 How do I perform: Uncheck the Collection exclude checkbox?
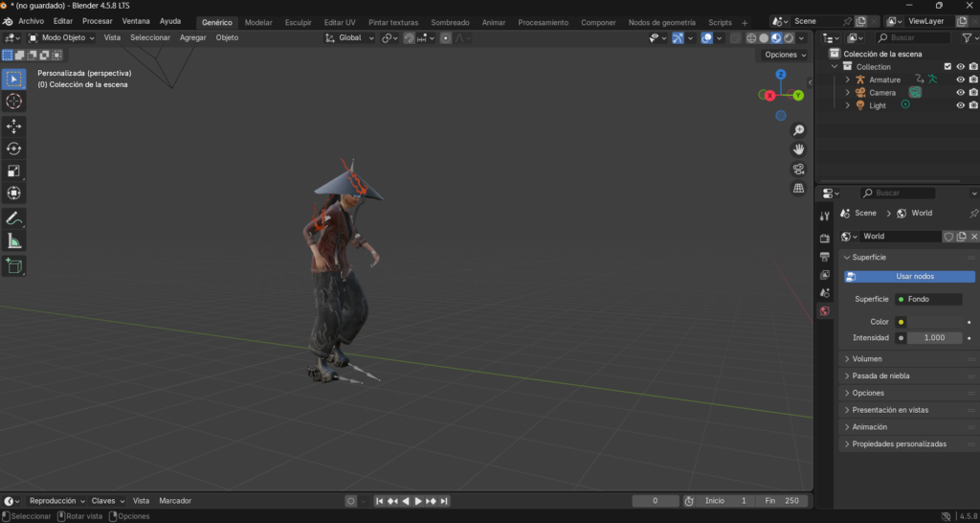[x=947, y=66]
